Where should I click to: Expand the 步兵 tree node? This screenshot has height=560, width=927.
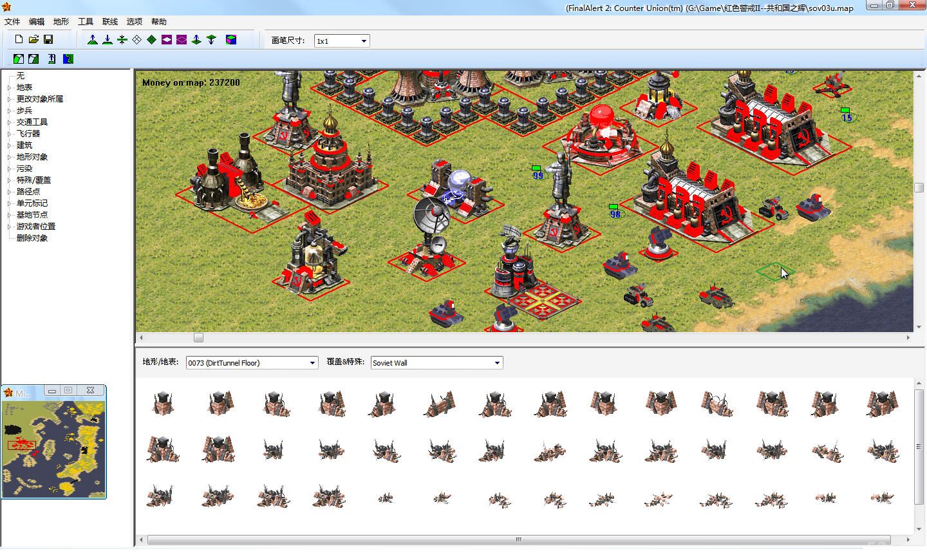coord(9,111)
